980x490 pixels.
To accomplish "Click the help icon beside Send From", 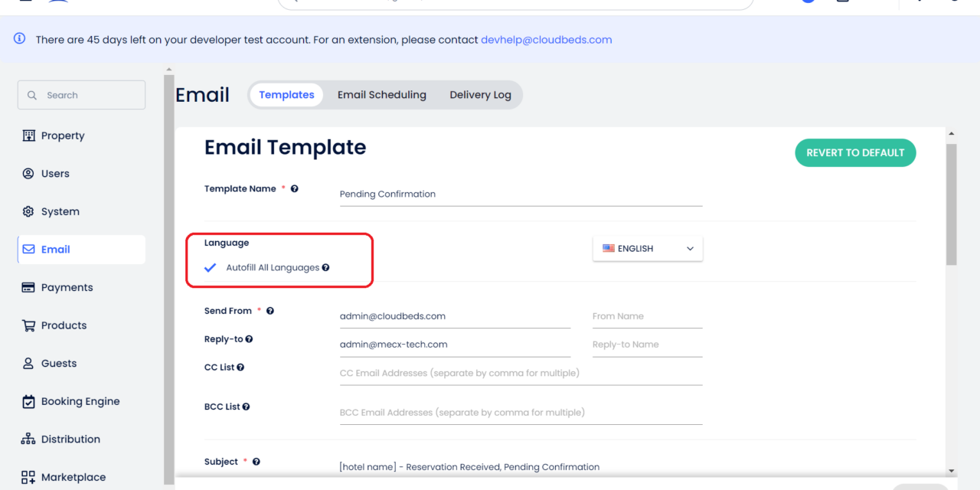I will point(269,311).
